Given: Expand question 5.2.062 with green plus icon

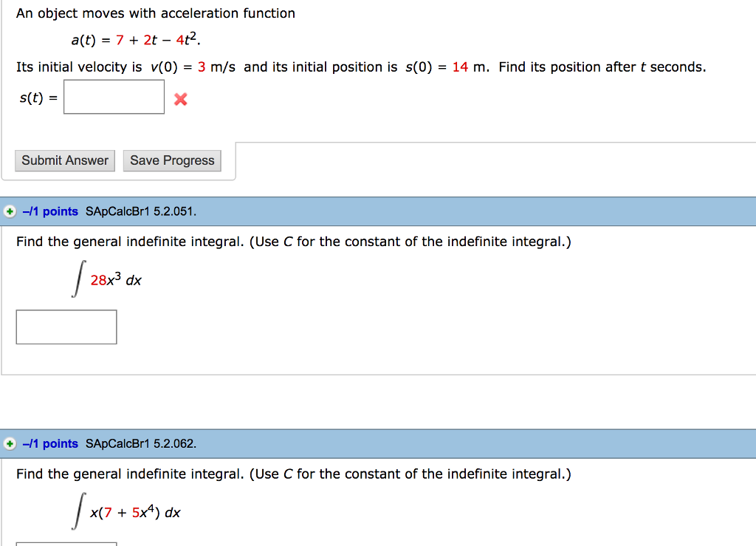Looking at the screenshot, I should (10, 443).
